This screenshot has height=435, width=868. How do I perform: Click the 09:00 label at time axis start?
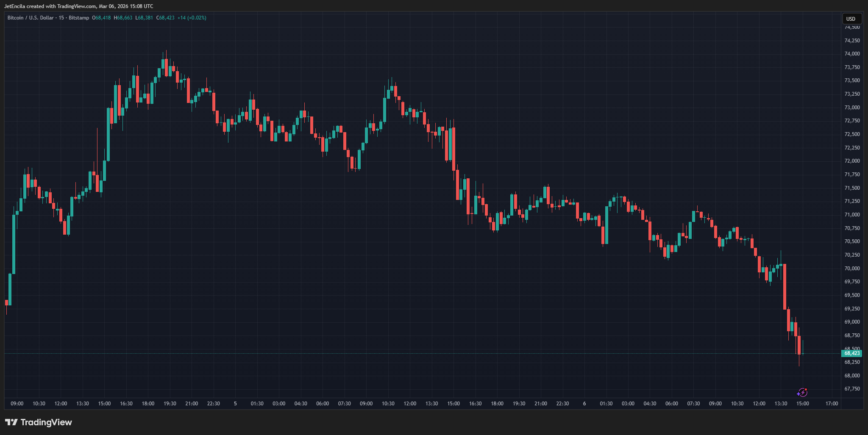click(17, 404)
